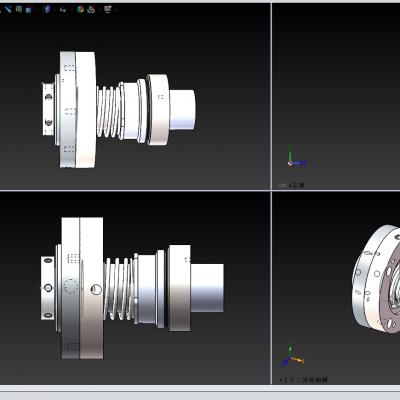
Task: Click the Hide/Show Items icon
Action: click(x=63, y=10)
